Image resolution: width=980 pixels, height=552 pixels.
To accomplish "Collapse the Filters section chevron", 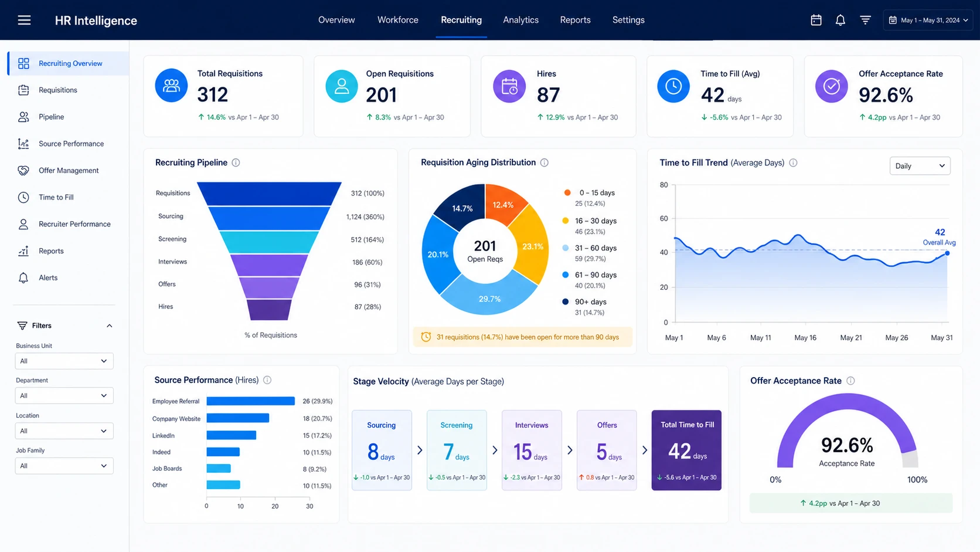I will [109, 326].
